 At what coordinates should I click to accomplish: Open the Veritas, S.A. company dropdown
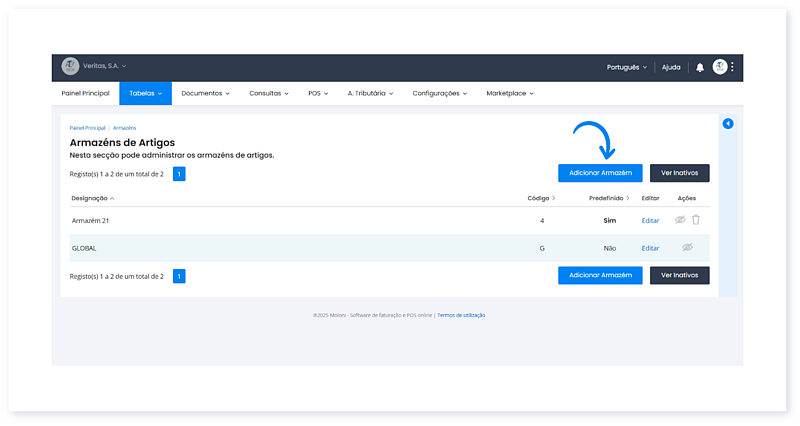click(105, 66)
